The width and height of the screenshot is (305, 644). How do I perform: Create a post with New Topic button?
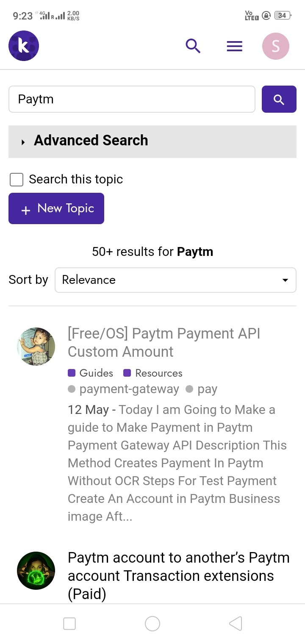[56, 208]
